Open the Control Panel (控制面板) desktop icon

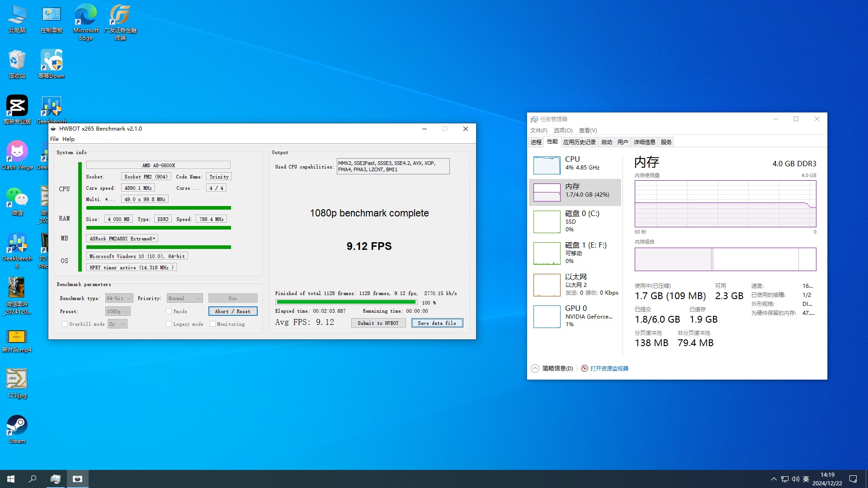coord(52,19)
